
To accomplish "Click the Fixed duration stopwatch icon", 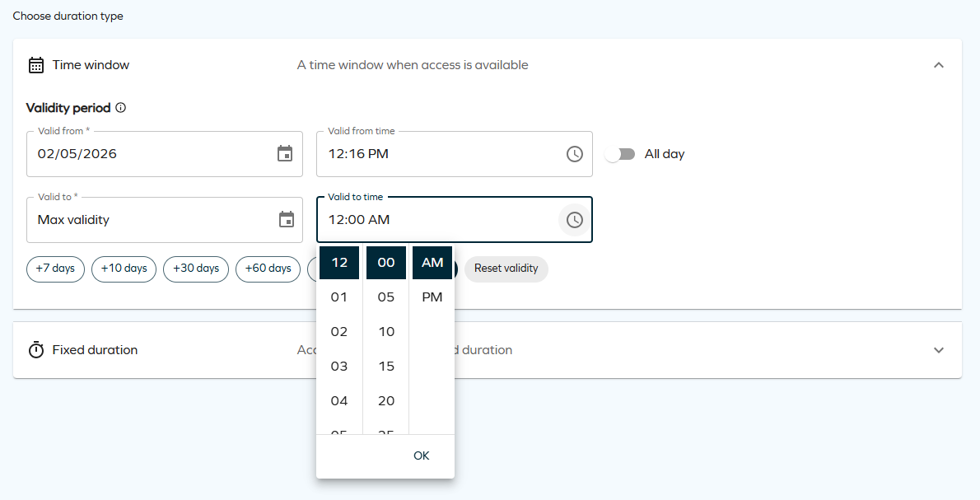I will pos(36,349).
